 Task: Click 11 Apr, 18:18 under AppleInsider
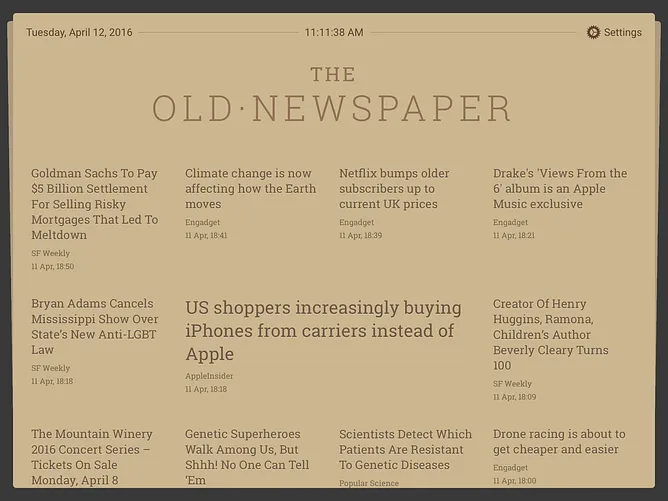[206, 389]
